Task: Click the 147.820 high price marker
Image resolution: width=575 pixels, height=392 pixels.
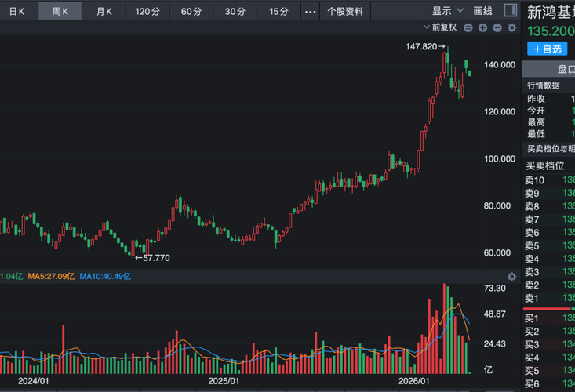Action: 425,47
